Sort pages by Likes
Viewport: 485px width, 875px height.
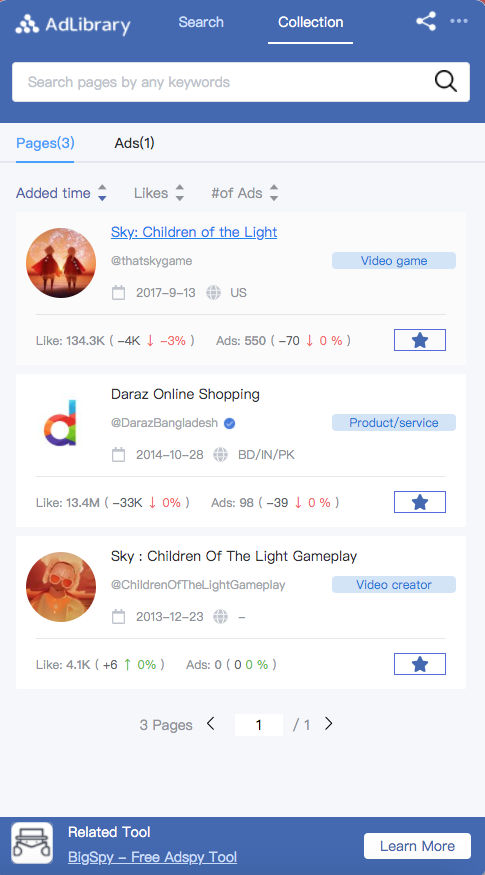click(159, 193)
